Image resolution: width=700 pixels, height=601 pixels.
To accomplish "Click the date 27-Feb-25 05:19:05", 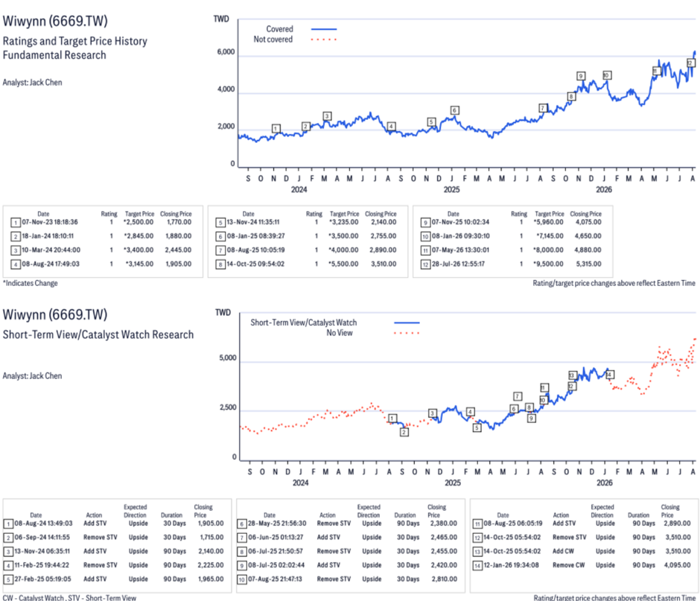I will (43, 579).
